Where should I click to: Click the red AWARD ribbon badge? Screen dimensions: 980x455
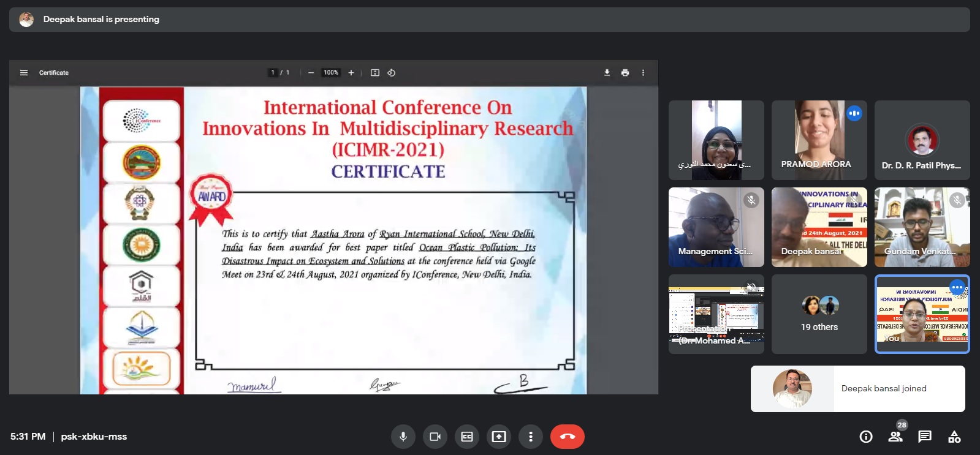click(211, 199)
